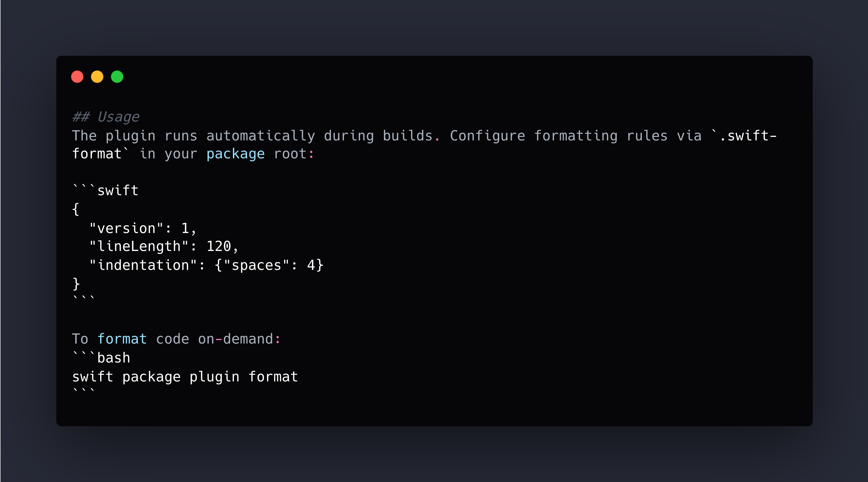868x482 pixels.
Task: Click the '```swift' code fence line
Action: tap(105, 190)
